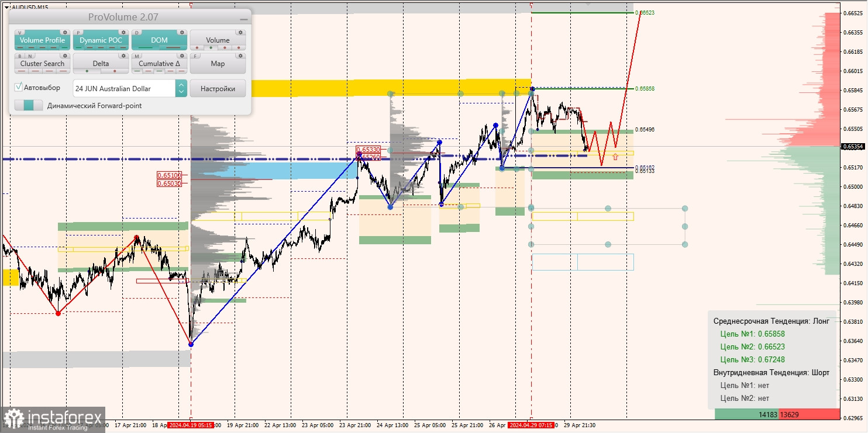The height and width of the screenshot is (433, 868).
Task: Click the 0.65496 level label
Action: coord(645,129)
